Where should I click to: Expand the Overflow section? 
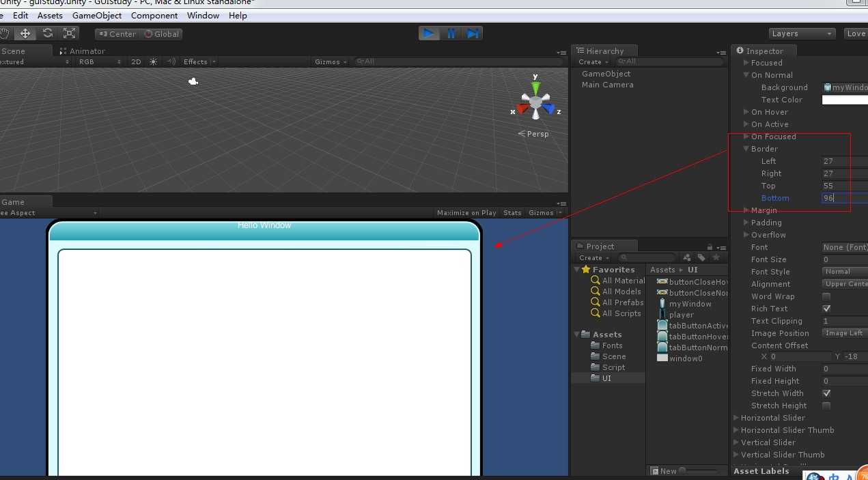(746, 235)
